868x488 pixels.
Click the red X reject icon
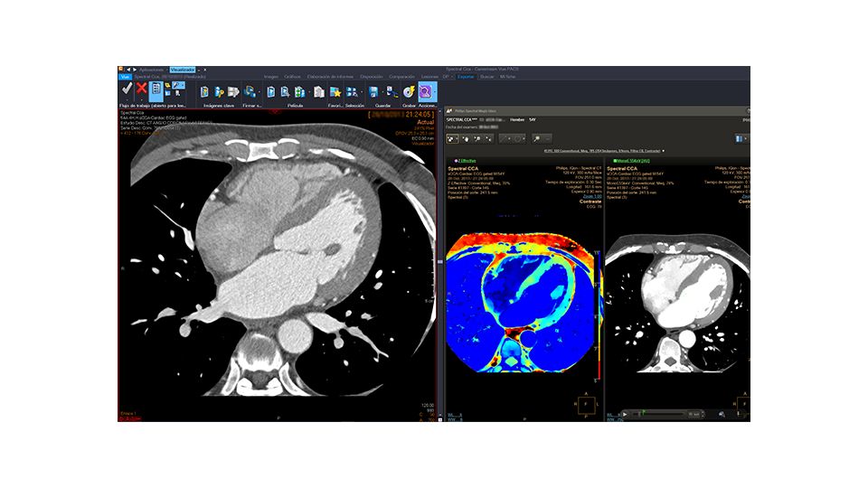[141, 89]
